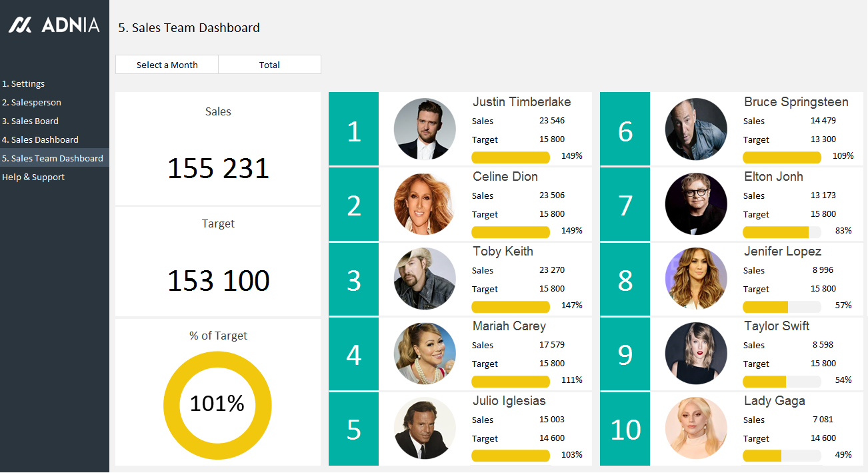Click the rank 1 teal tile
The width and height of the screenshot is (868, 473).
[x=353, y=129]
